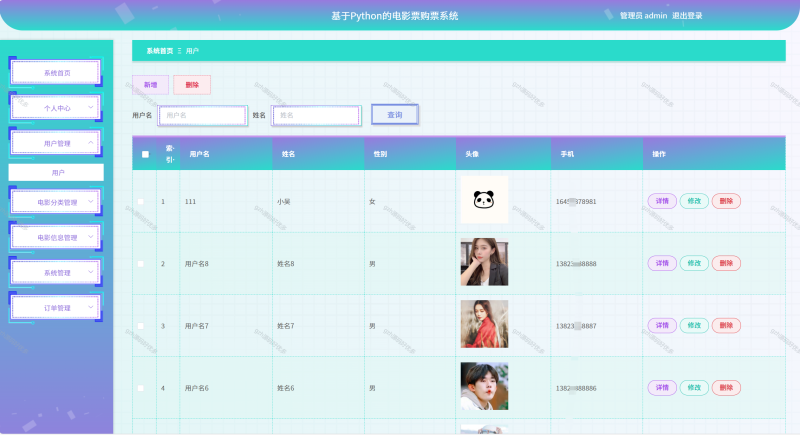Click the page title 基于Python的电影票购票系统

[394, 16]
